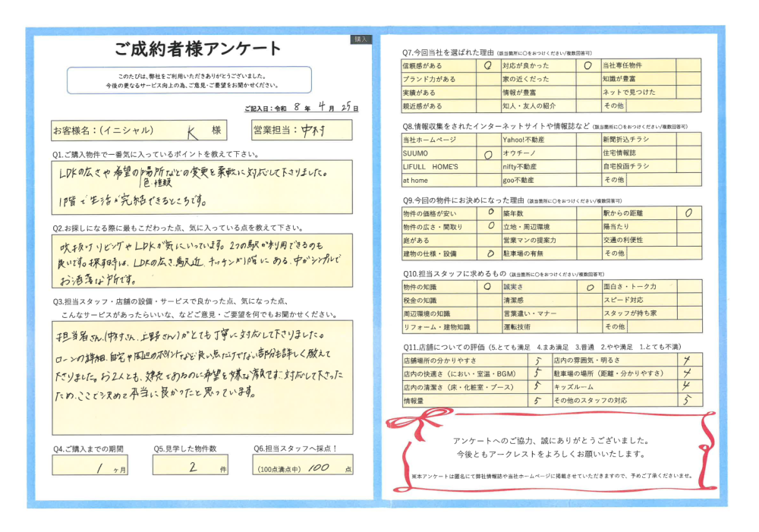Check the 信頼感がある box in Q7
Screen dimensions: 759x532
487,65
